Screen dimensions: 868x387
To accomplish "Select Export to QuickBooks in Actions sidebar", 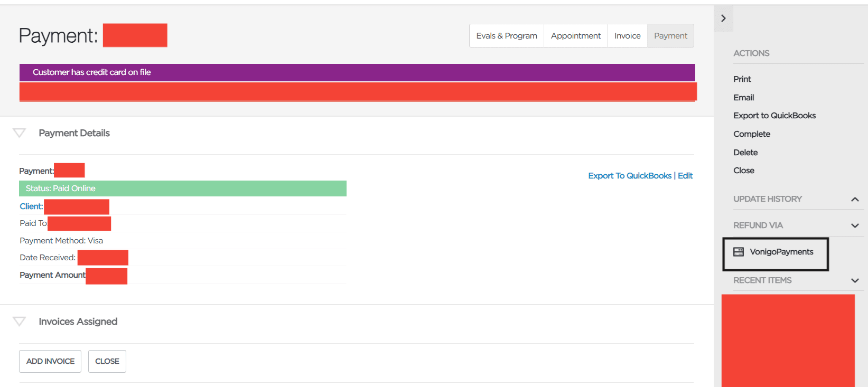I will tap(774, 116).
